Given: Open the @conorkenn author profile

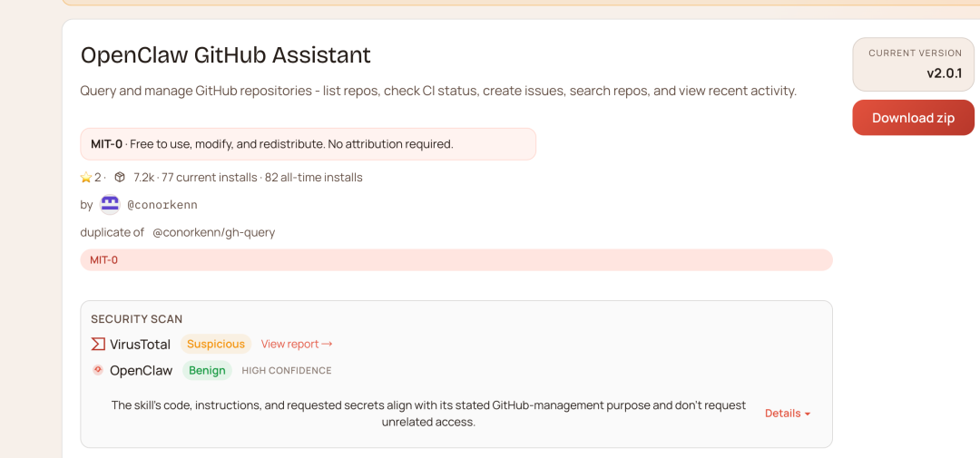Looking at the screenshot, I should click(x=162, y=205).
